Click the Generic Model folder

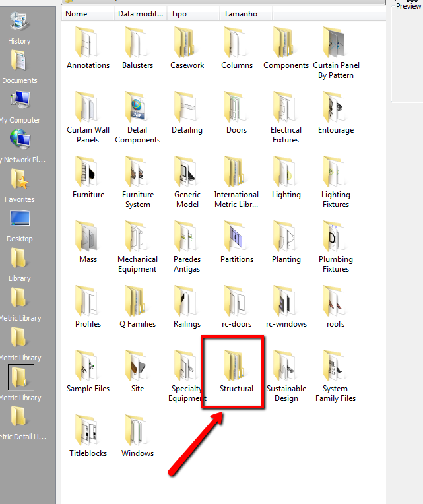[187, 182]
